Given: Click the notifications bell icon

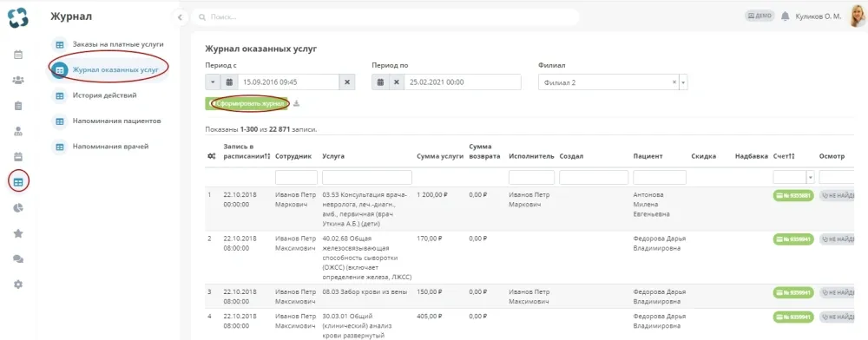Looking at the screenshot, I should [x=785, y=16].
